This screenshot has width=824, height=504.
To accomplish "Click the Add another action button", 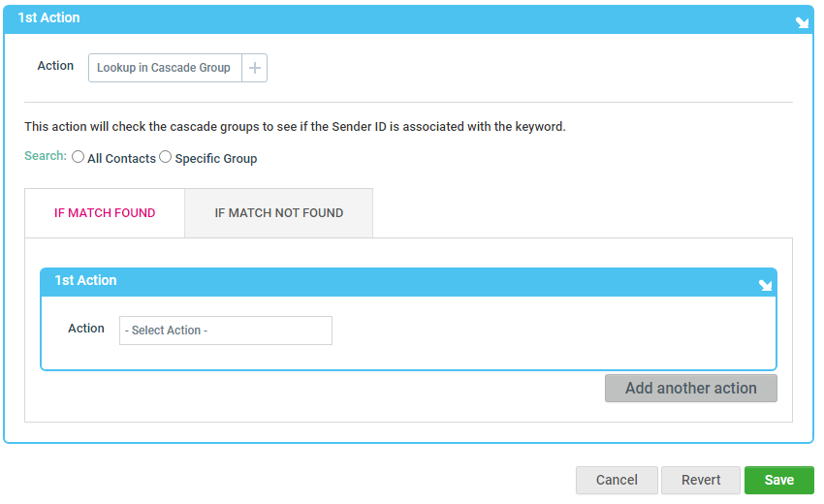I will [x=690, y=389].
